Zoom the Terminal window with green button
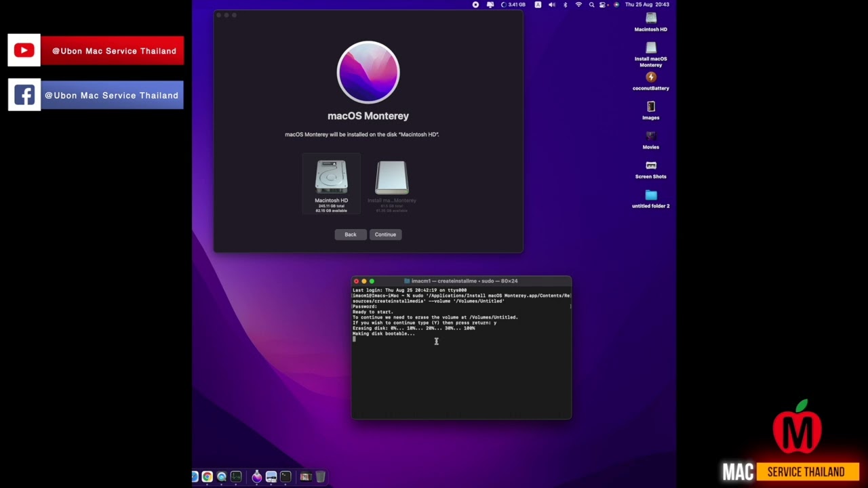868x488 pixels. [x=371, y=281]
